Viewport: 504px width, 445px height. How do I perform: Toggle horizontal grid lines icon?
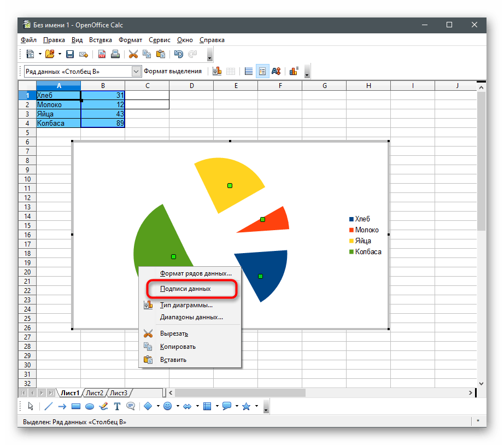pos(249,71)
